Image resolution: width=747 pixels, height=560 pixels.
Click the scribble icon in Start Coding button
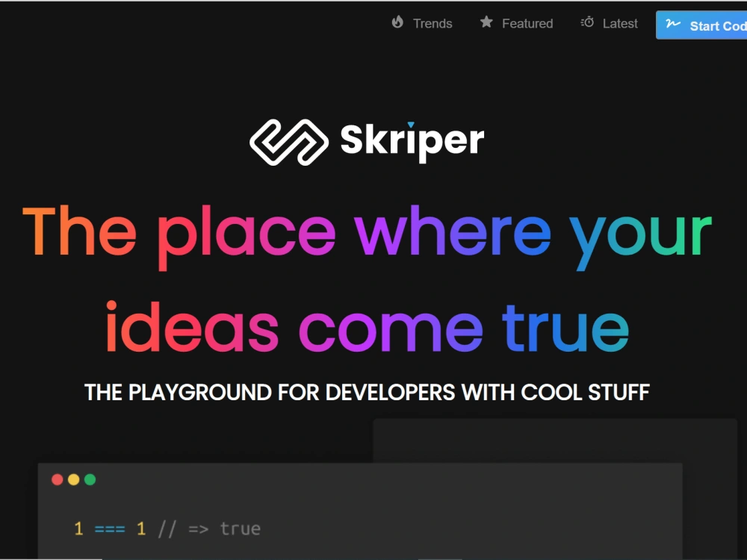[673, 23]
